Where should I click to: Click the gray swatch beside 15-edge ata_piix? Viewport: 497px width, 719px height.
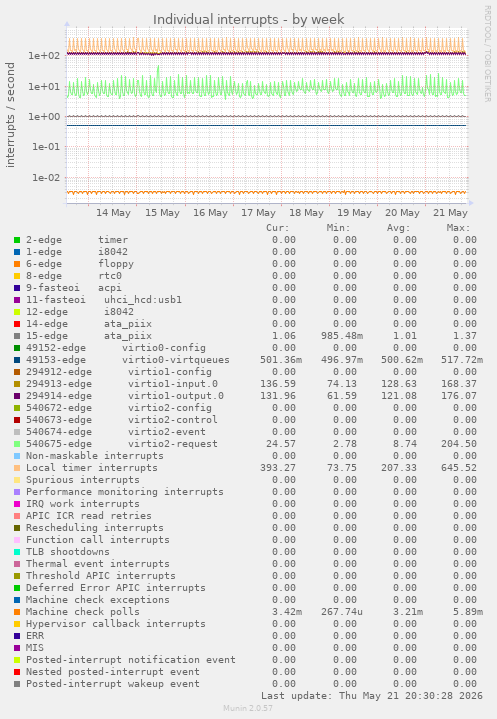[x=17, y=336]
